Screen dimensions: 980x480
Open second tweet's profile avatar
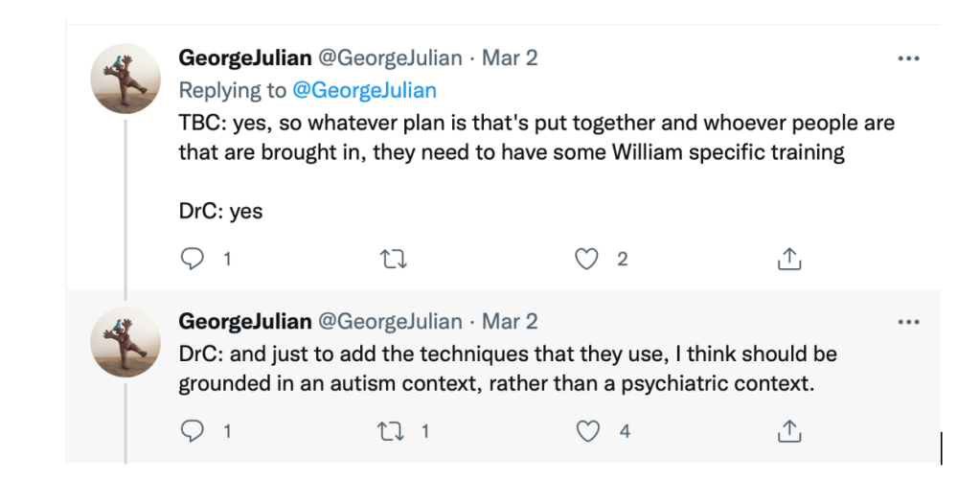pyautogui.click(x=125, y=342)
